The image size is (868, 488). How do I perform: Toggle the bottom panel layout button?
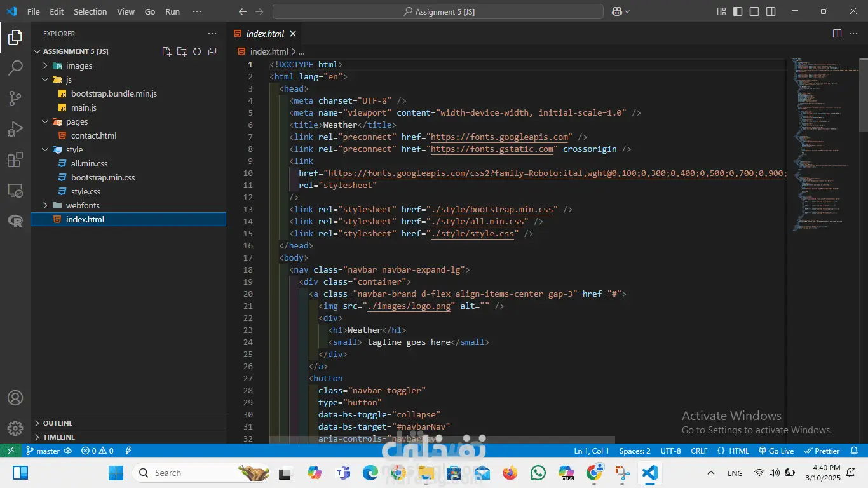(x=754, y=11)
